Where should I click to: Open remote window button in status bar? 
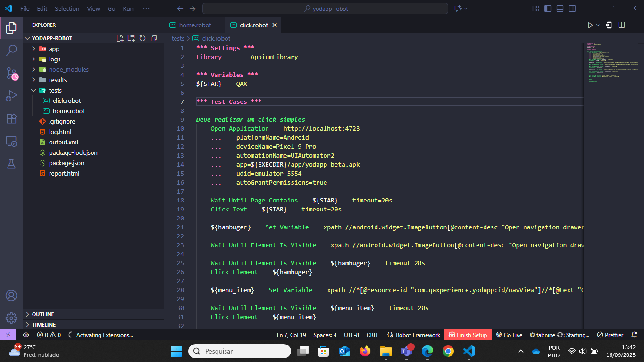coord(8,335)
